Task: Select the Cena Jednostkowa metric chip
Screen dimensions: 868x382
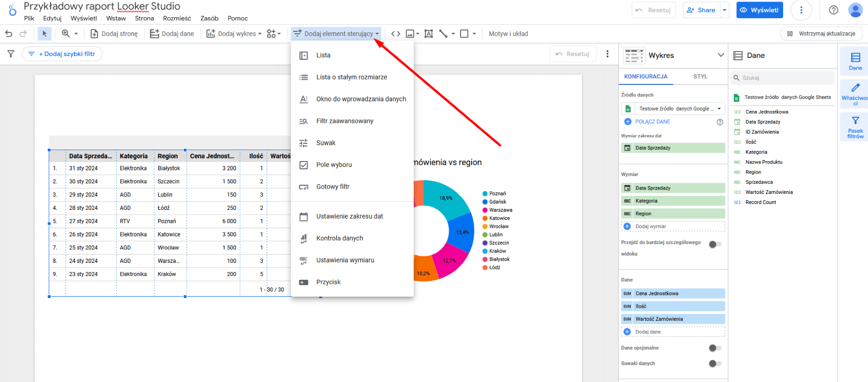Action: point(673,293)
